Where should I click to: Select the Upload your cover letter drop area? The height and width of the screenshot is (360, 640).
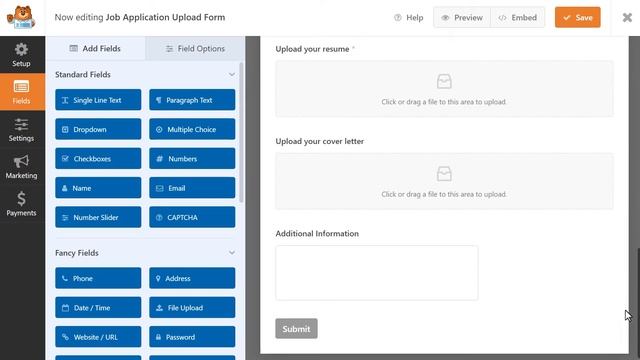(444, 181)
